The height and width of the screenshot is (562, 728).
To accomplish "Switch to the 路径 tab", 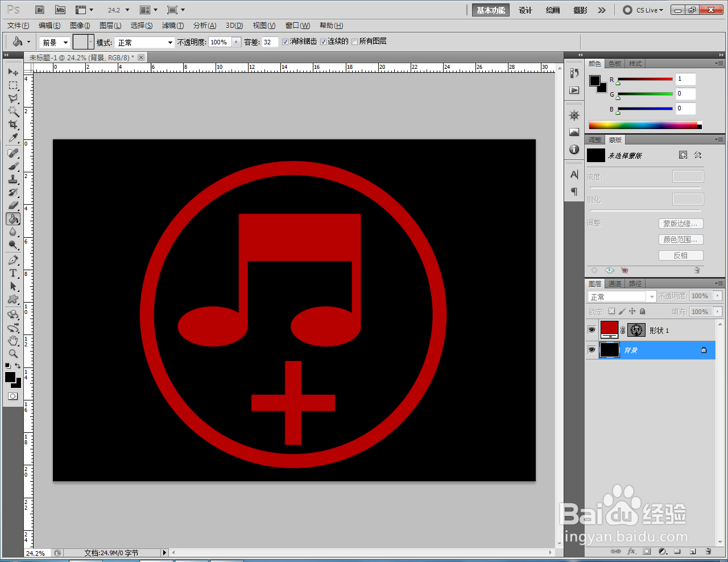I will pos(635,283).
